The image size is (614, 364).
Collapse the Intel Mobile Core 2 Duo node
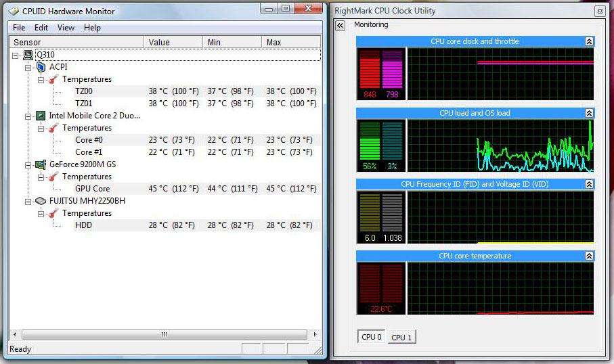[x=28, y=116]
